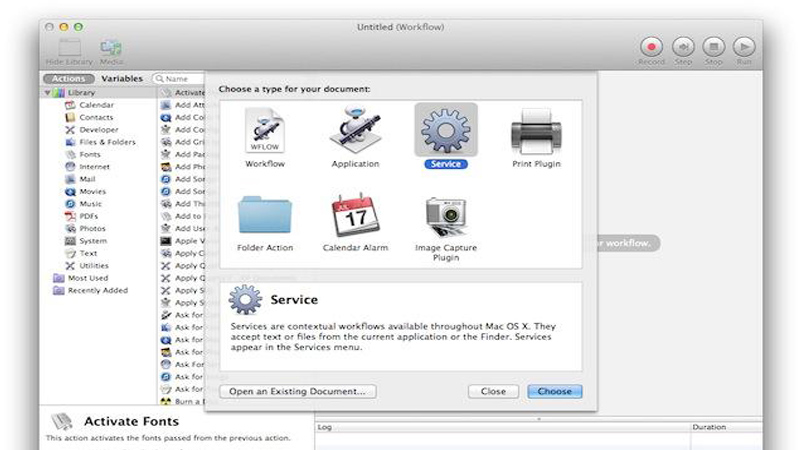Click Open an Existing Document button

(297, 391)
